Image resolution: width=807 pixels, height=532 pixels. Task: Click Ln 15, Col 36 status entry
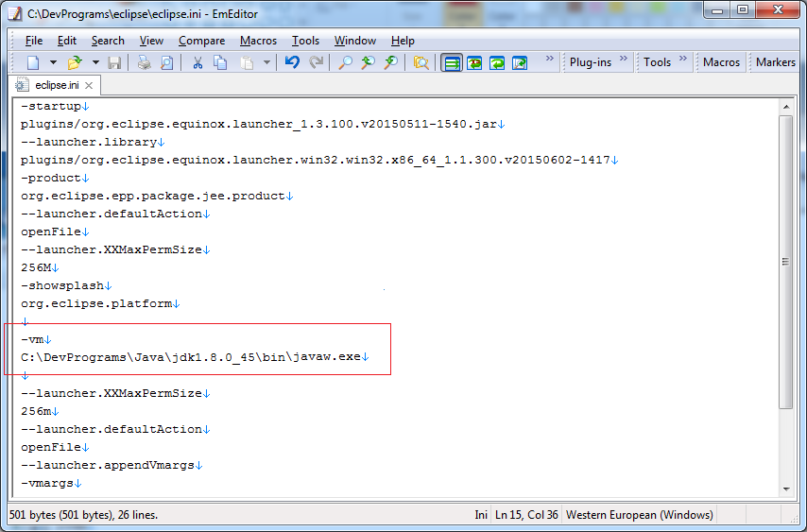click(x=526, y=515)
